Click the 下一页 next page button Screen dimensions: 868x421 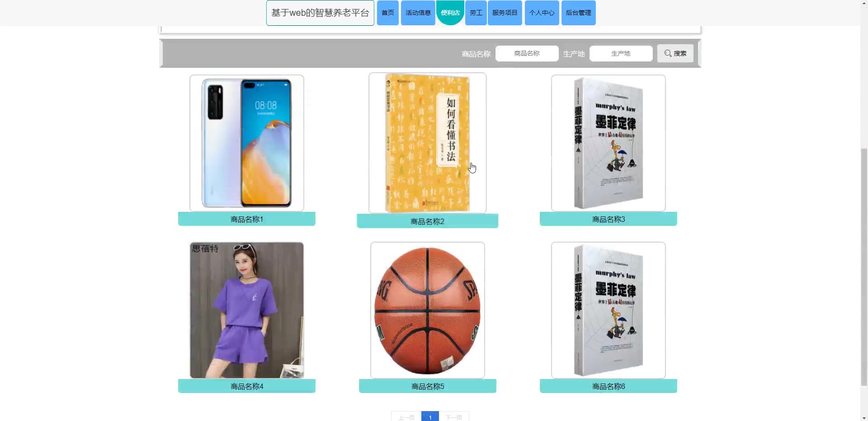coord(454,417)
